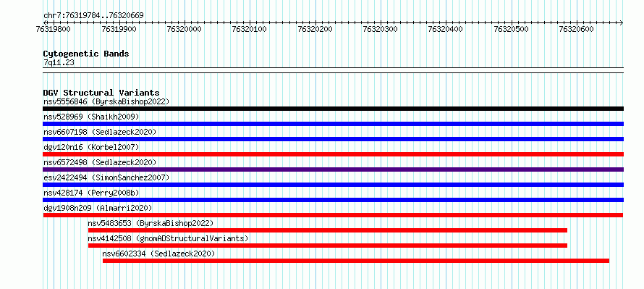644x289 pixels.
Task: Click the red nsv6602334 variant bar
Action: tap(356, 261)
